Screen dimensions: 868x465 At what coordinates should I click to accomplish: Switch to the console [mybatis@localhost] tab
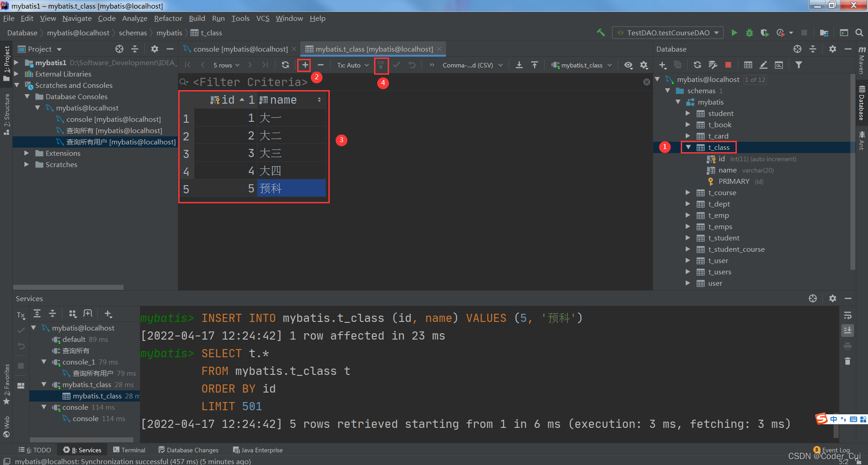coord(240,49)
